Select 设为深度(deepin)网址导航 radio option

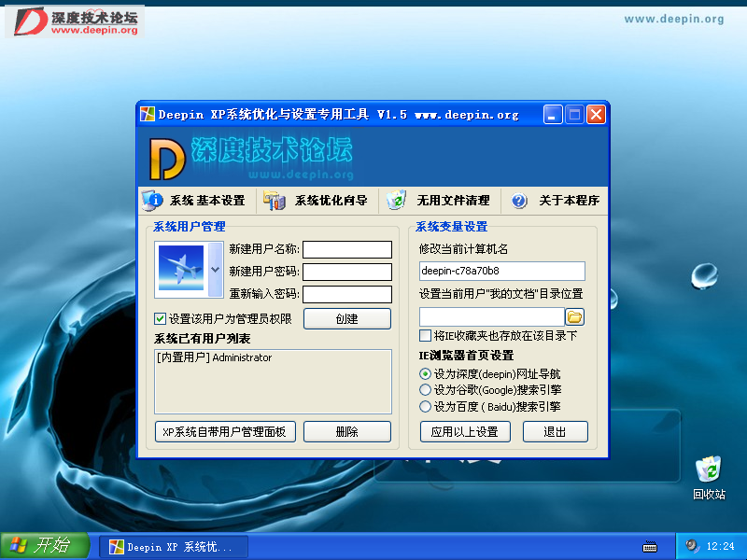pos(425,374)
